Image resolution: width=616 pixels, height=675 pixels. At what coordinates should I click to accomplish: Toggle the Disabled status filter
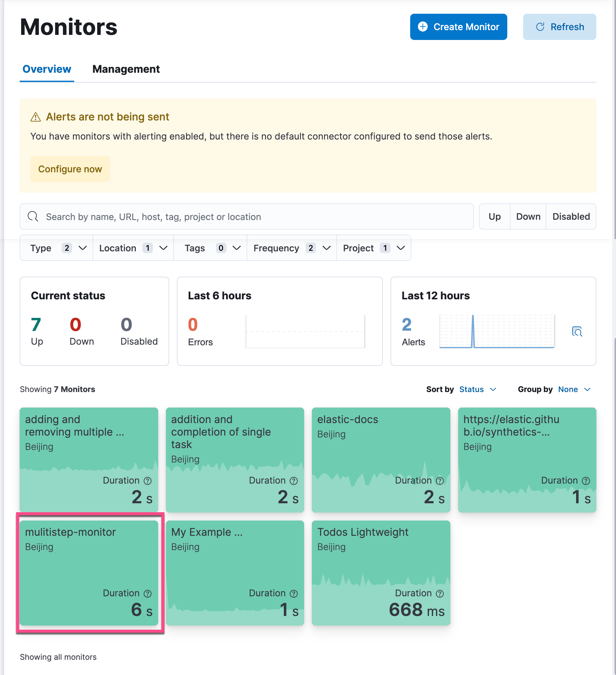[x=570, y=217]
